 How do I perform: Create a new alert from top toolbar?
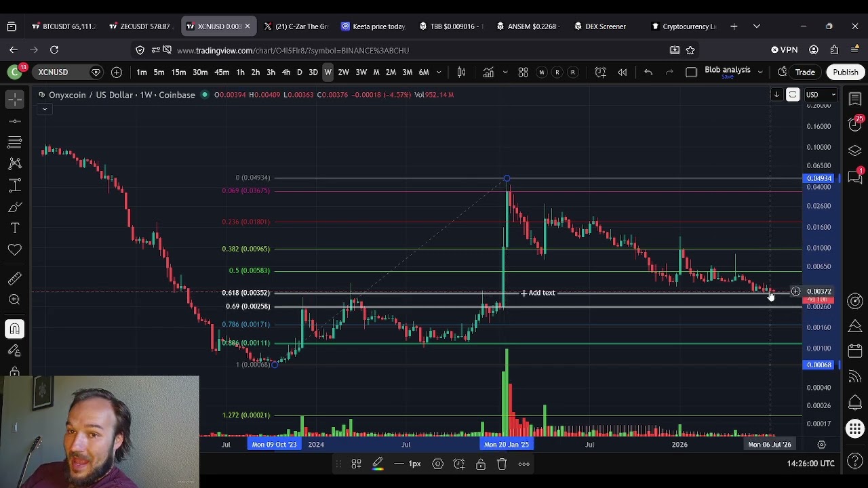click(x=600, y=72)
